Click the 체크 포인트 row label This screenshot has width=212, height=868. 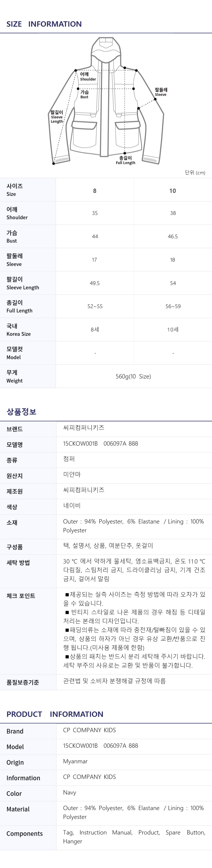21,596
